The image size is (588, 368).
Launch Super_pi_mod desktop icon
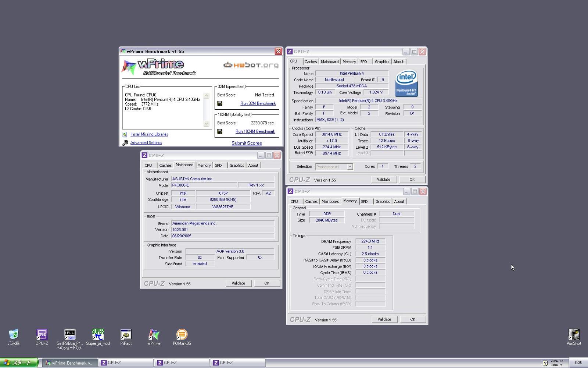click(x=98, y=334)
